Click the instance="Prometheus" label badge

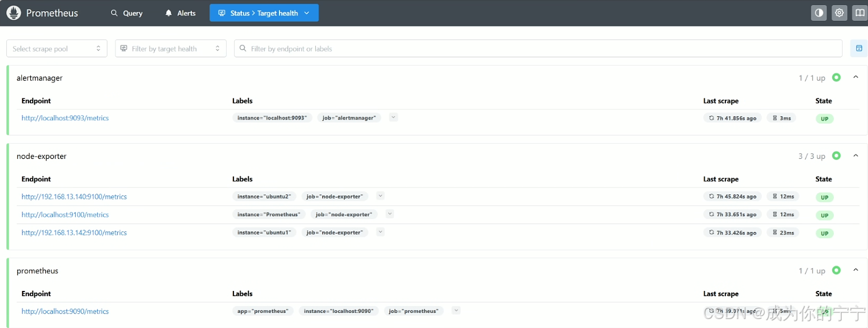(x=269, y=215)
